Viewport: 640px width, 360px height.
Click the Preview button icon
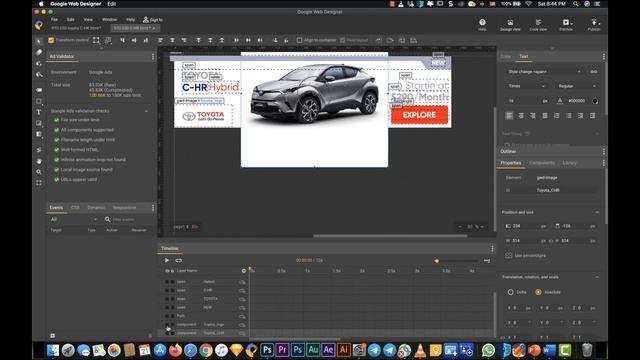point(565,22)
